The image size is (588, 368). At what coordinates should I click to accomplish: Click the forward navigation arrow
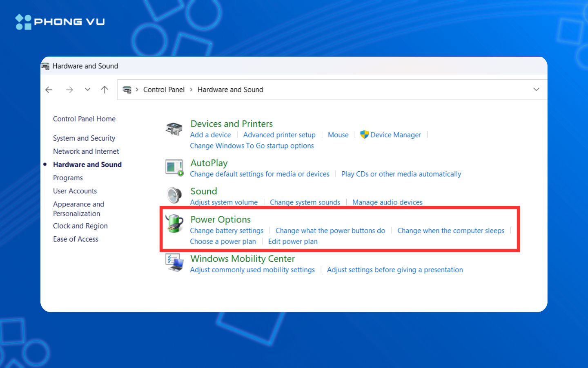pyautogui.click(x=69, y=90)
